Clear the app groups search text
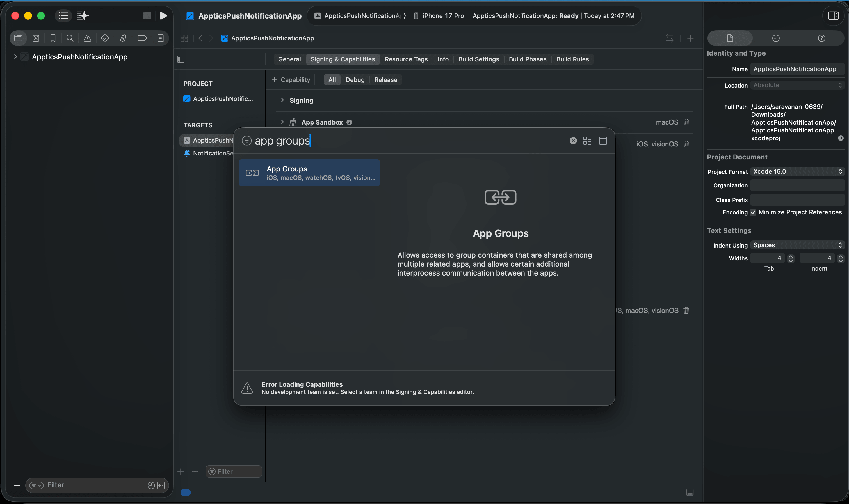849x504 pixels. (573, 141)
